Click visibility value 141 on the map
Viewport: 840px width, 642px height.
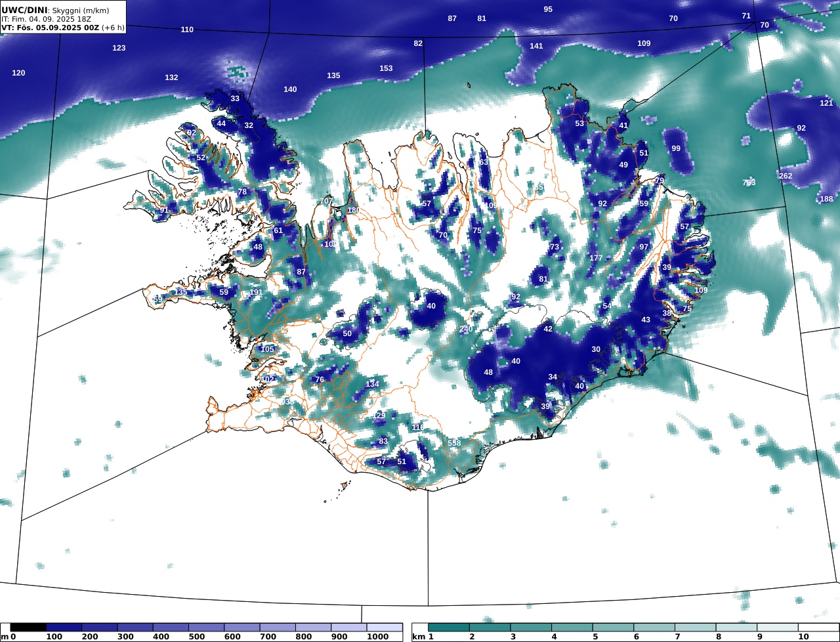click(536, 46)
